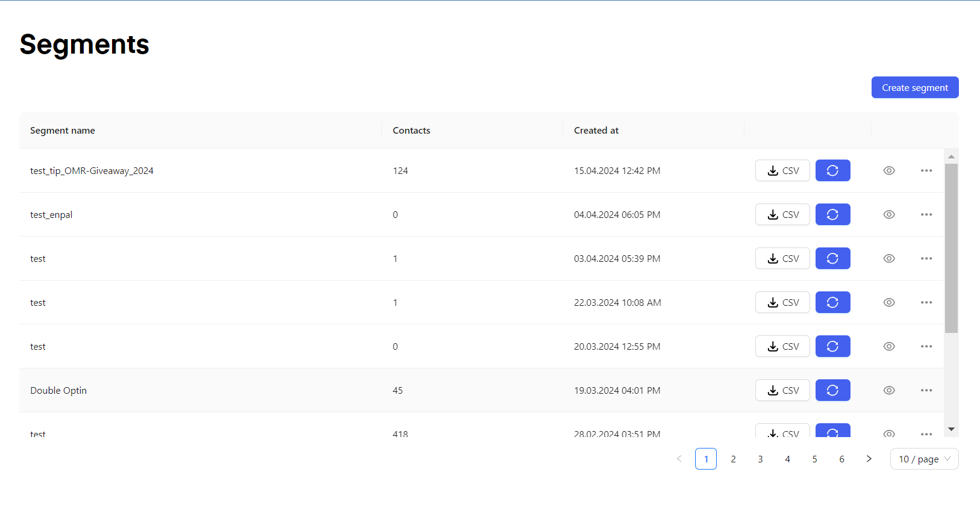Open more options for test_tip_OMR-Giveaway_2024
The width and height of the screenshot is (980, 531).
click(926, 170)
